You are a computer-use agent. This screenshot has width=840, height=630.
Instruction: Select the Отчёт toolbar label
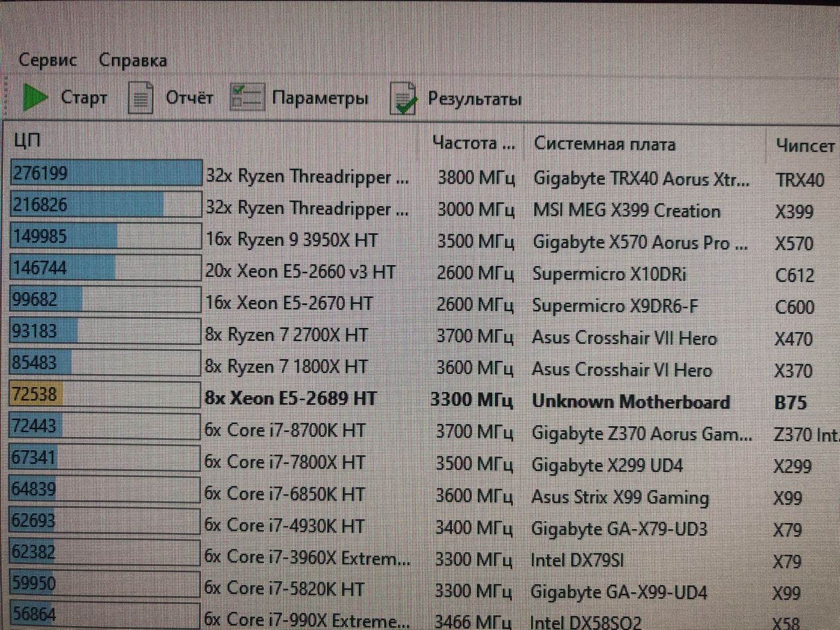[x=189, y=98]
